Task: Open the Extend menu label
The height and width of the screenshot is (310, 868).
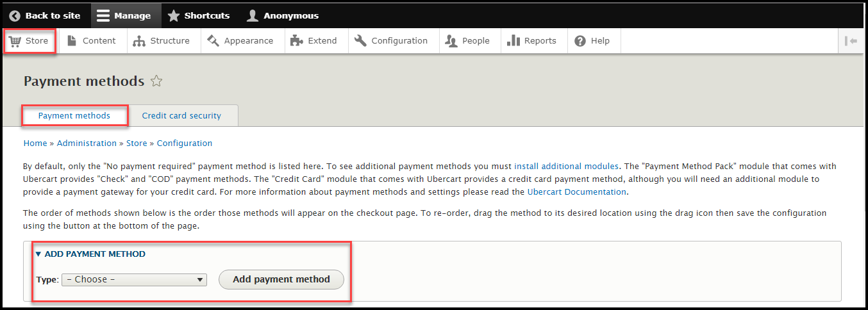Action: (322, 40)
